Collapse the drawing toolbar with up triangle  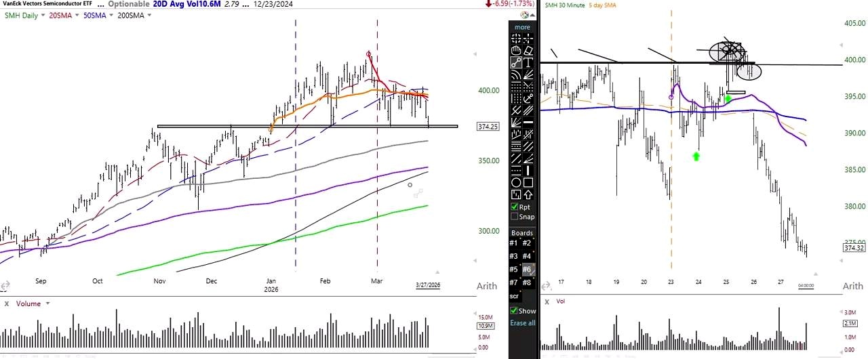[531, 15]
